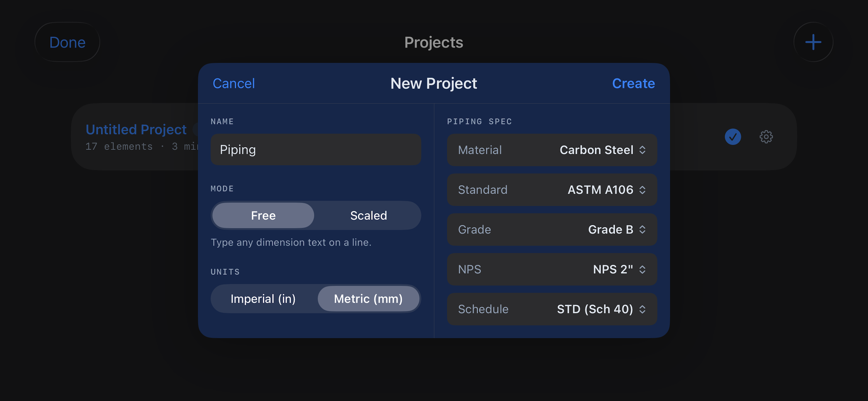
Task: Toggle the blue checkmark on Untitled Project
Action: point(732,137)
